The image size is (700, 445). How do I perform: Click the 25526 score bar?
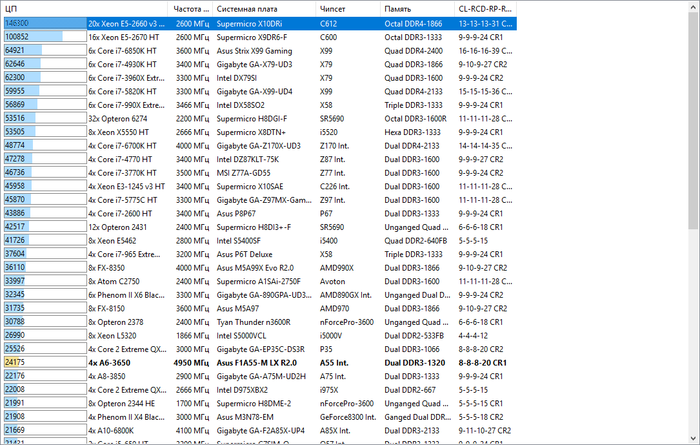pos(45,348)
